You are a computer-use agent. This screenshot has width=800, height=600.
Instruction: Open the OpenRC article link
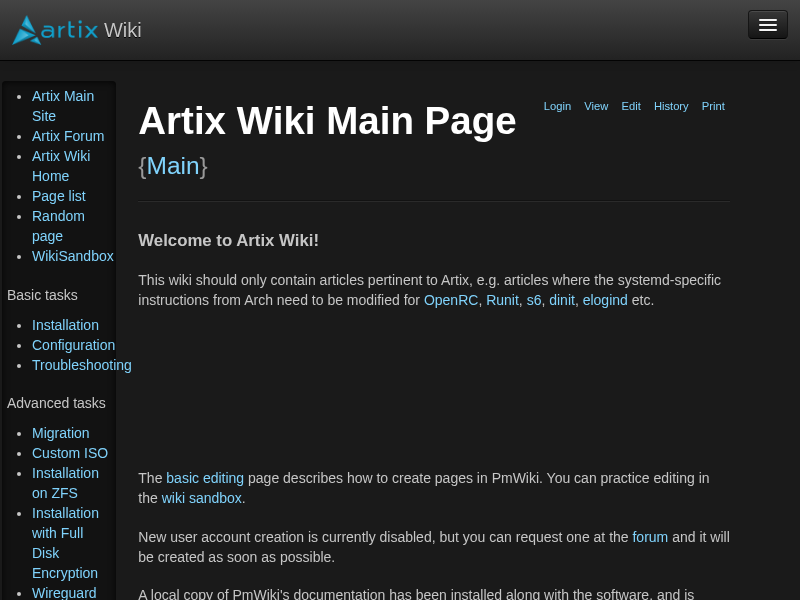(x=451, y=300)
